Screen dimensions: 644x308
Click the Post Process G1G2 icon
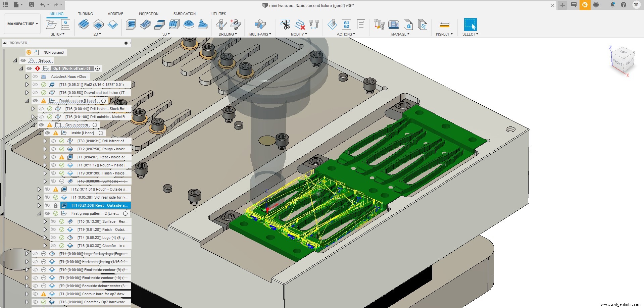click(346, 24)
